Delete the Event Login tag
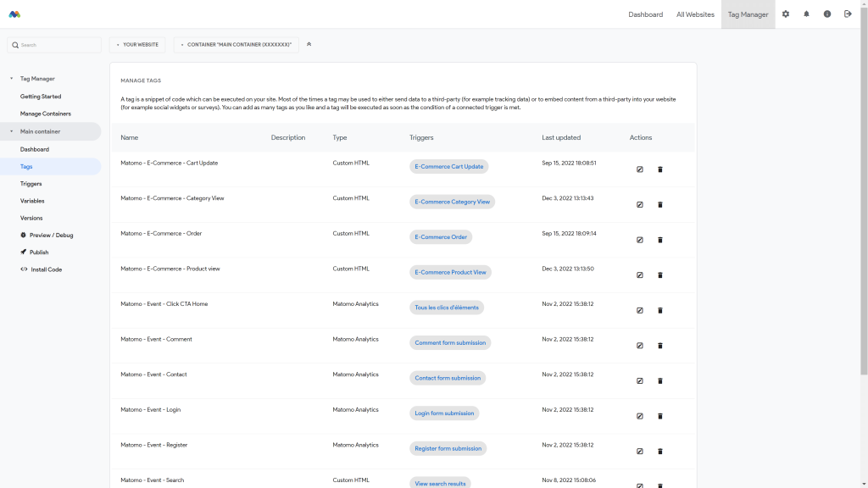The image size is (868, 488). tap(659, 416)
